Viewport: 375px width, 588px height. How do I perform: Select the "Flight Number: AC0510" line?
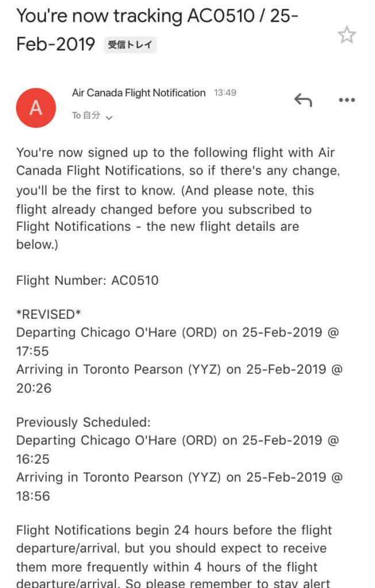point(87,280)
